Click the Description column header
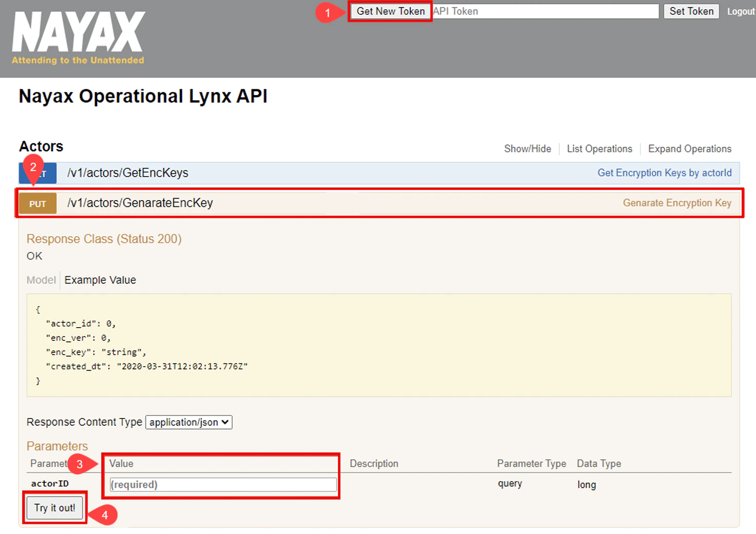The image size is (756, 534). tap(374, 464)
